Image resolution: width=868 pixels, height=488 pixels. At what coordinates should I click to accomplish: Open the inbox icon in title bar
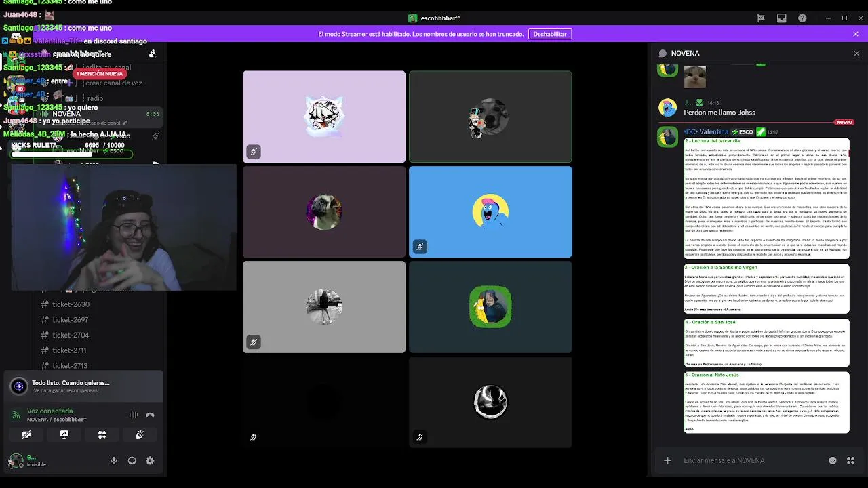tap(781, 18)
